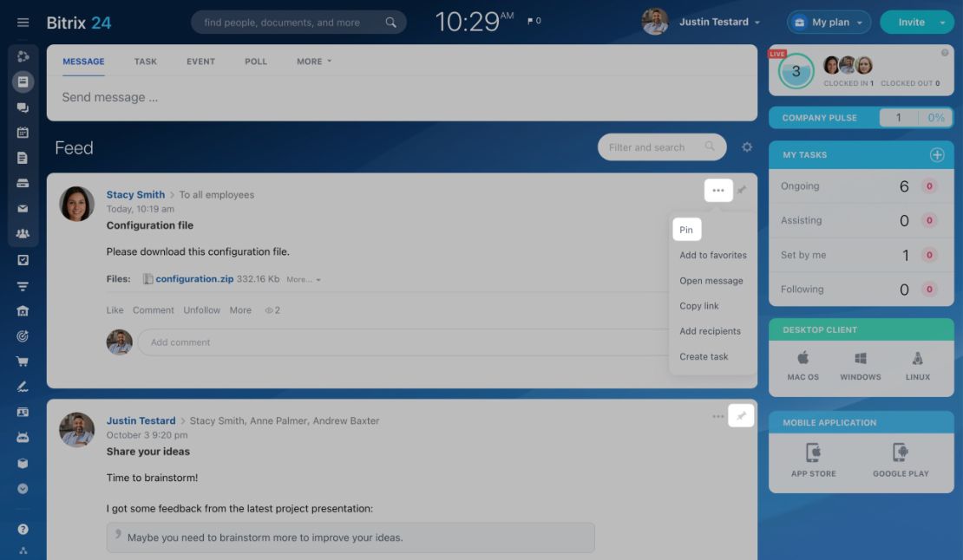
Task: Expand More next to configuration.zip file
Action: point(304,280)
